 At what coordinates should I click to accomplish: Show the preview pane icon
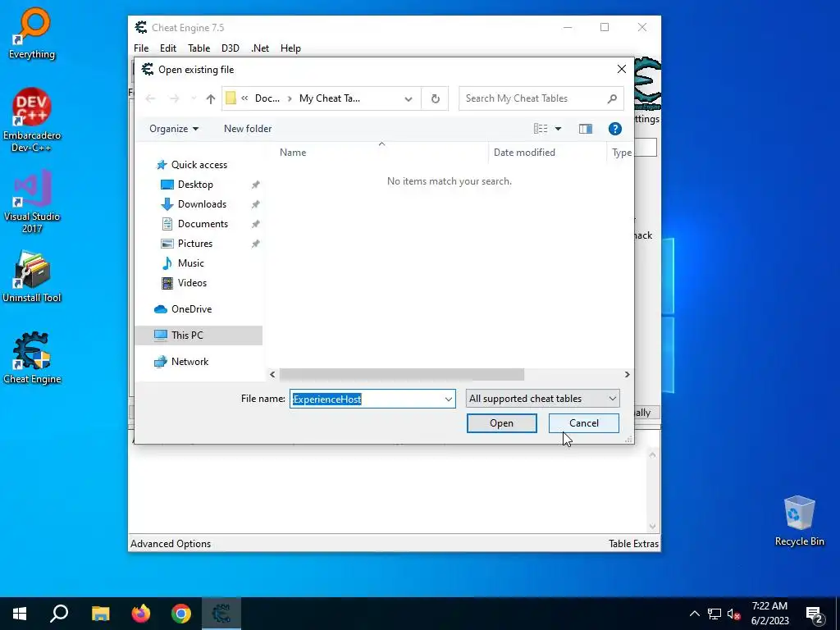[586, 129]
